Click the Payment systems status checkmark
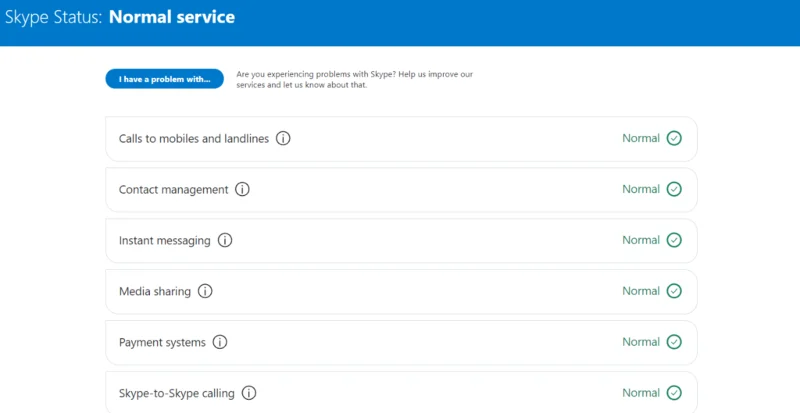 (674, 342)
